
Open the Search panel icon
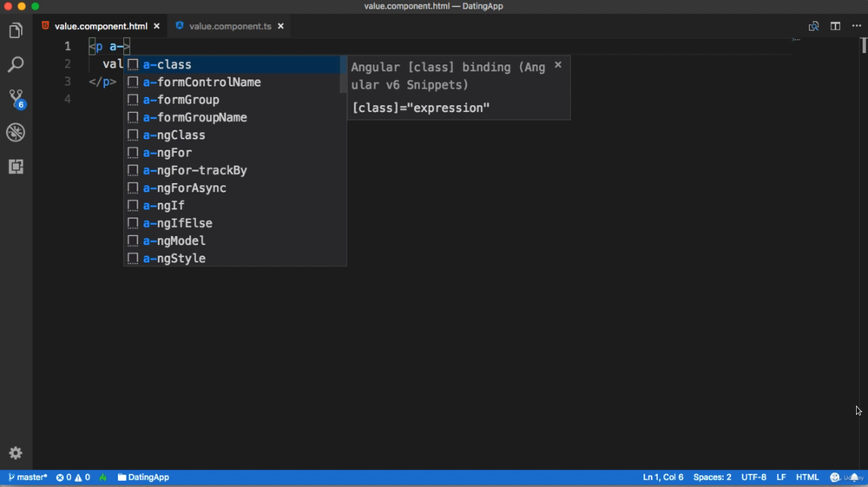point(16,65)
